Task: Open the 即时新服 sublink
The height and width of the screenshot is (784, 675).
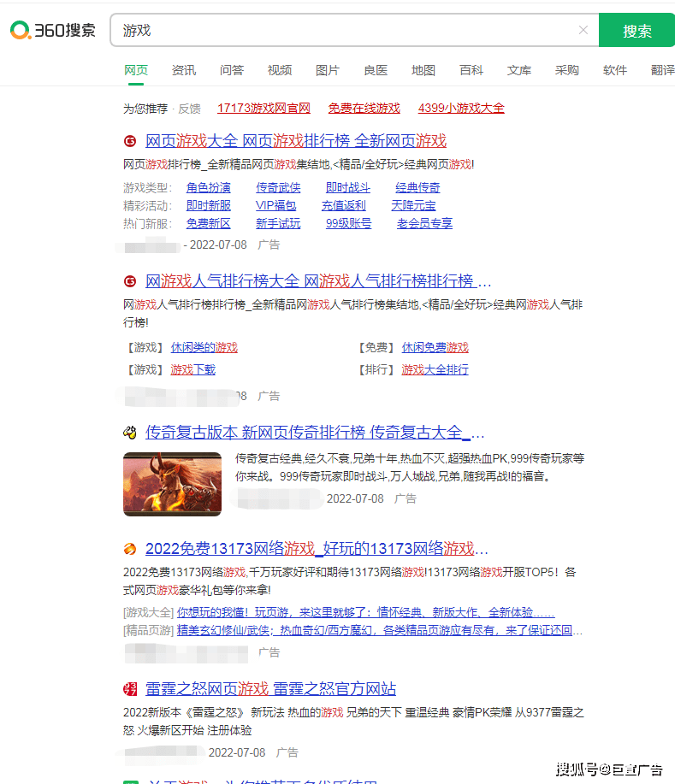Action: click(209, 205)
